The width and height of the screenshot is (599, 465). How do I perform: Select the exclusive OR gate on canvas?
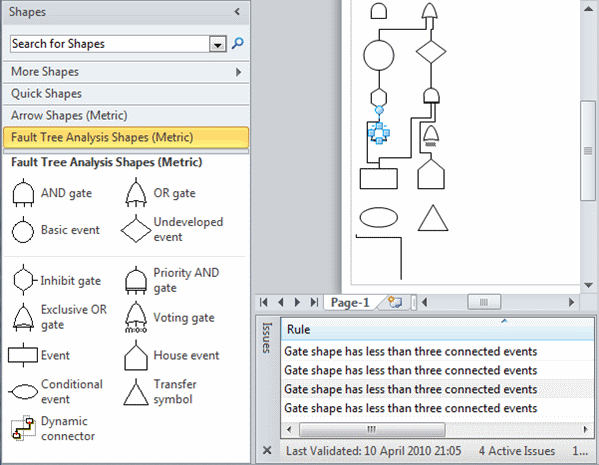pos(431,136)
